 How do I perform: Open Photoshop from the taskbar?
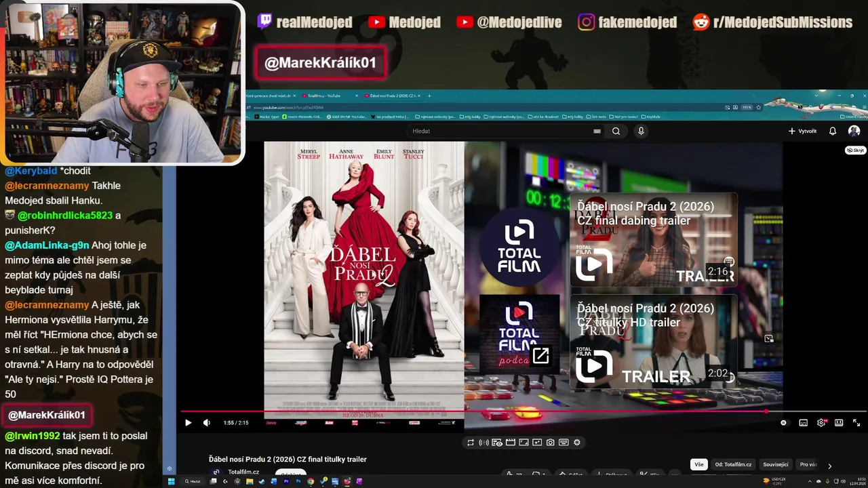(298, 481)
